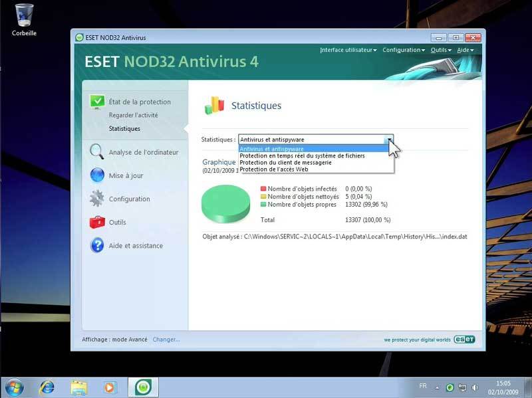The image size is (532, 398).
Task: Click the Statistiques dropdown arrow button
Action: (389, 140)
